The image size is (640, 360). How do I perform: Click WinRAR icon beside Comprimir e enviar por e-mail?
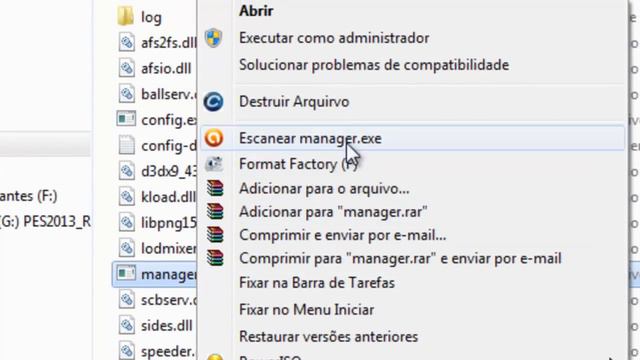[x=215, y=235]
